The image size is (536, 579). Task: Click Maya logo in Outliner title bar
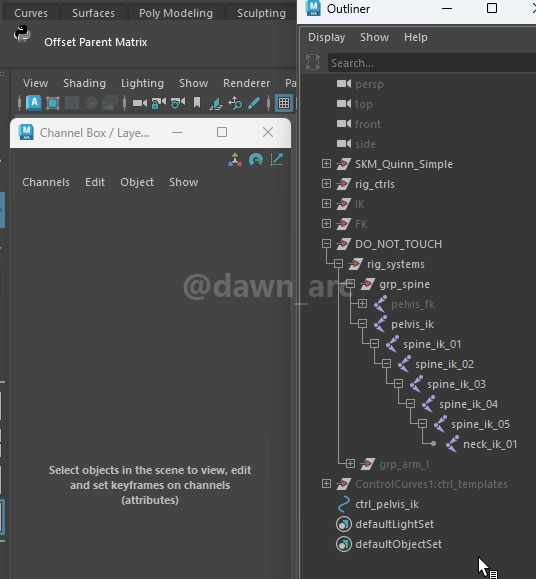pyautogui.click(x=313, y=8)
